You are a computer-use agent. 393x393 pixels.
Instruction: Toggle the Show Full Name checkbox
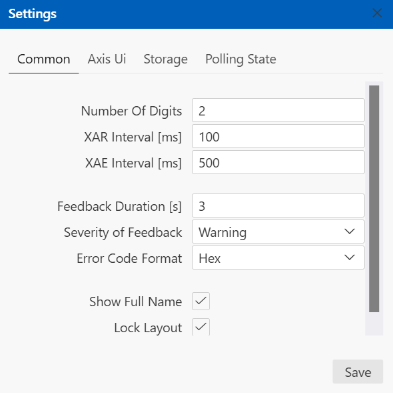tap(201, 301)
